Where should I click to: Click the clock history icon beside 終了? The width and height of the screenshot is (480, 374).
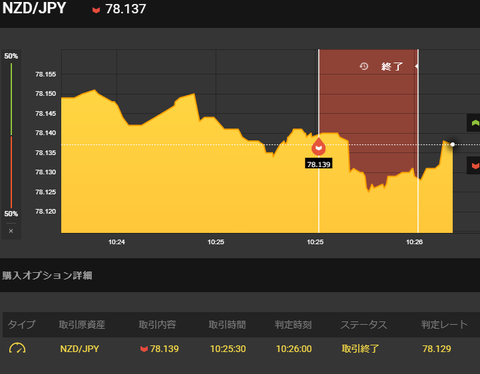click(364, 66)
